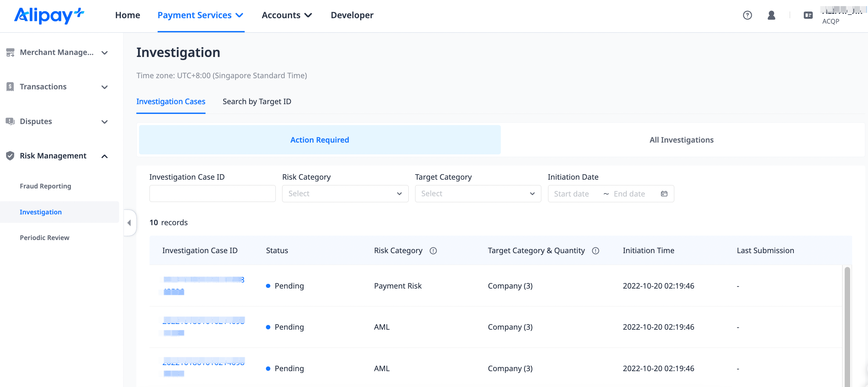The height and width of the screenshot is (387, 868).
Task: Collapse the sidebar with the left arrow handle
Action: [x=129, y=223]
